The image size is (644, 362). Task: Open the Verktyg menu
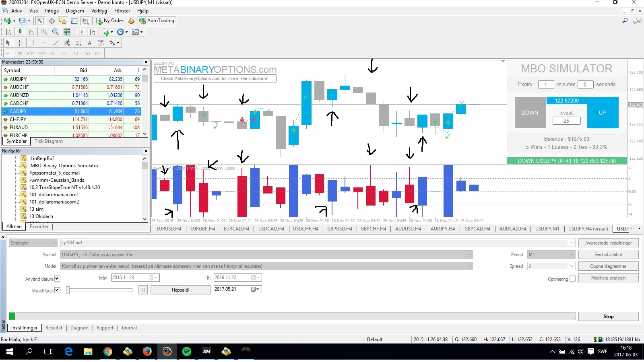click(x=99, y=11)
